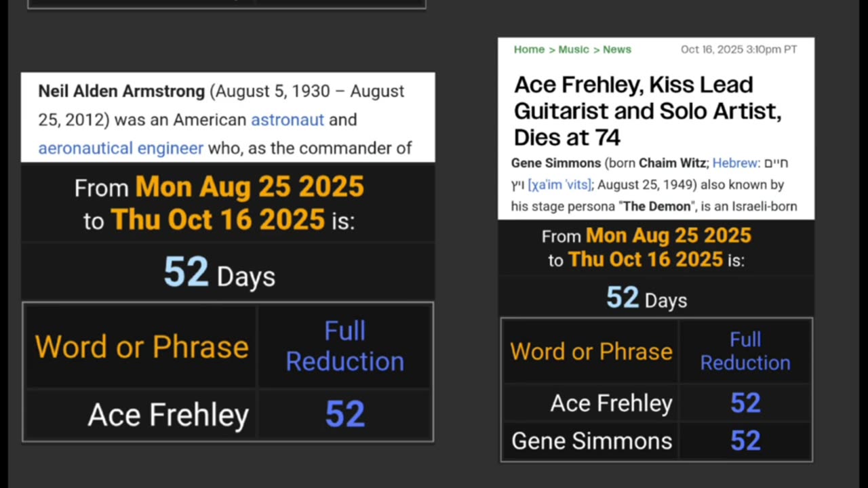The height and width of the screenshot is (488, 868).
Task: Click the large "52 Days" result on left
Action: (x=219, y=273)
